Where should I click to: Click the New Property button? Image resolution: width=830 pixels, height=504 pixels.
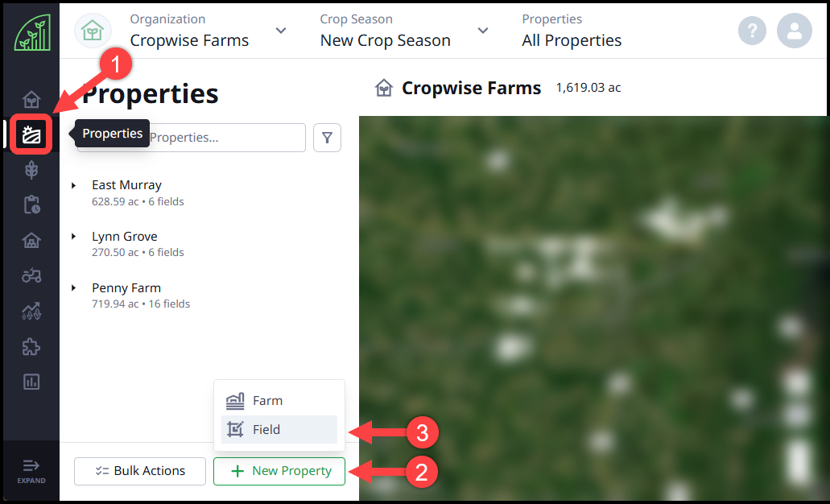[x=279, y=472]
